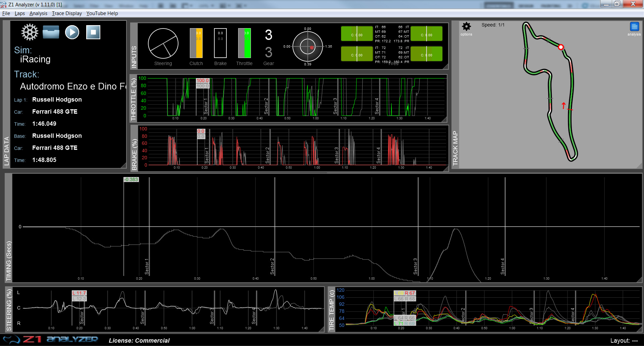Open the YouTube Help menu
The image size is (644, 346).
coord(102,13)
